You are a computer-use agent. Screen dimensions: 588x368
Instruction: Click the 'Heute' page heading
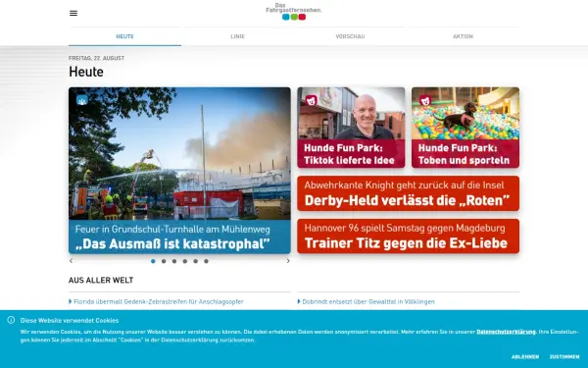click(x=86, y=72)
